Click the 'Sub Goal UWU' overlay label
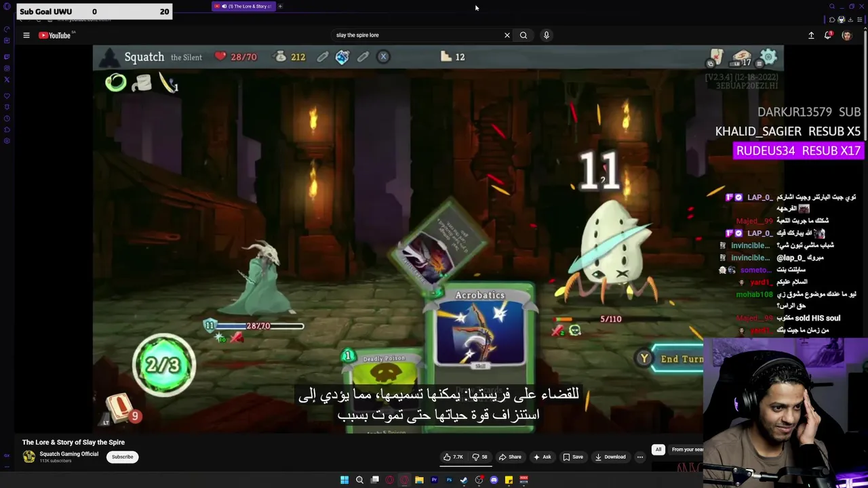Image resolution: width=868 pixels, height=488 pixels. (x=45, y=12)
